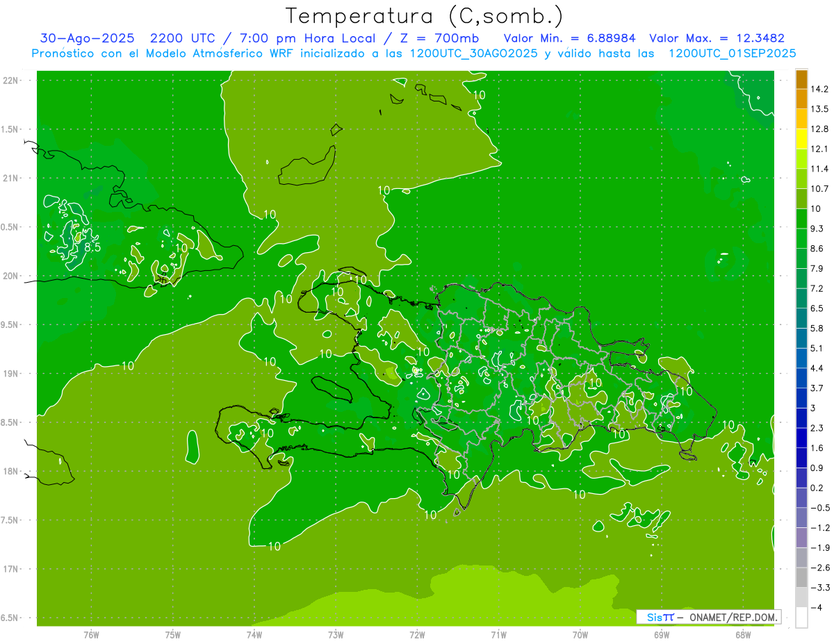The width and height of the screenshot is (834, 644).
Task: Click the yellow swatch between 12.1 and 12.8
Action: tap(801, 139)
